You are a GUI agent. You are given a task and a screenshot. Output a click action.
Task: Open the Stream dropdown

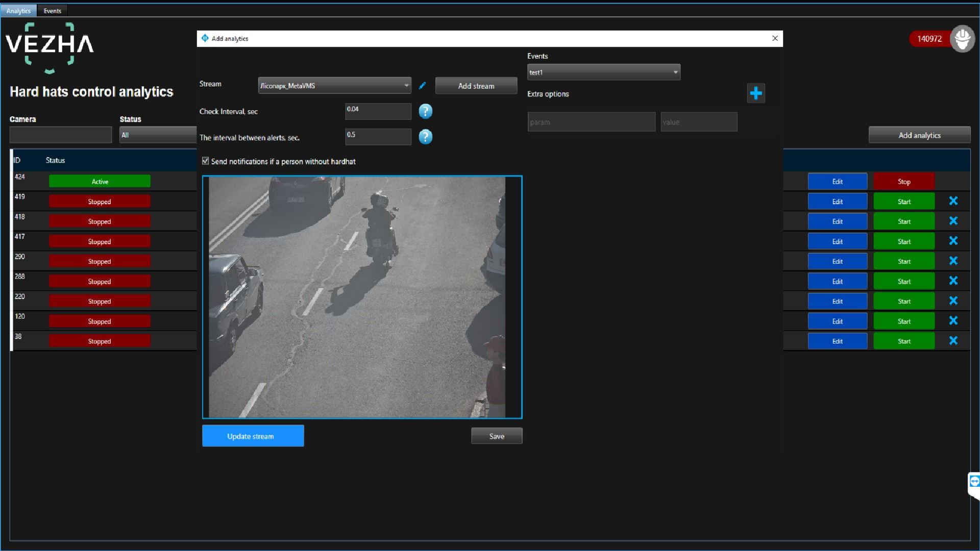(x=334, y=86)
